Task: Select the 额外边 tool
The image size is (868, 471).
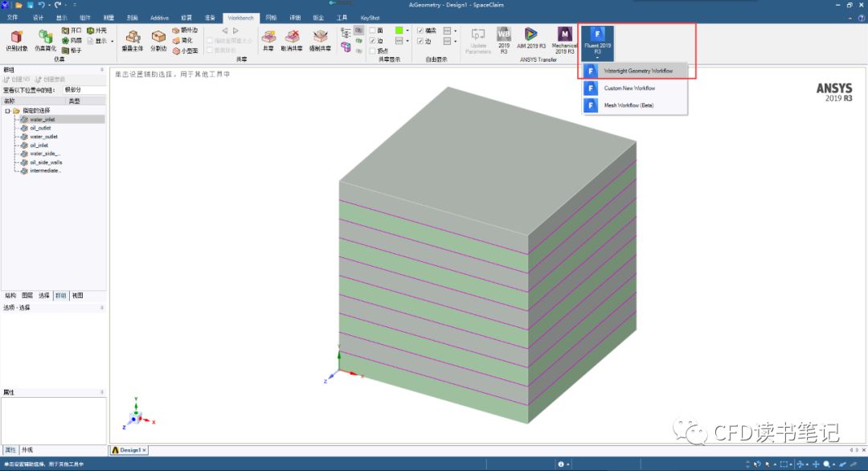Action: click(x=185, y=31)
